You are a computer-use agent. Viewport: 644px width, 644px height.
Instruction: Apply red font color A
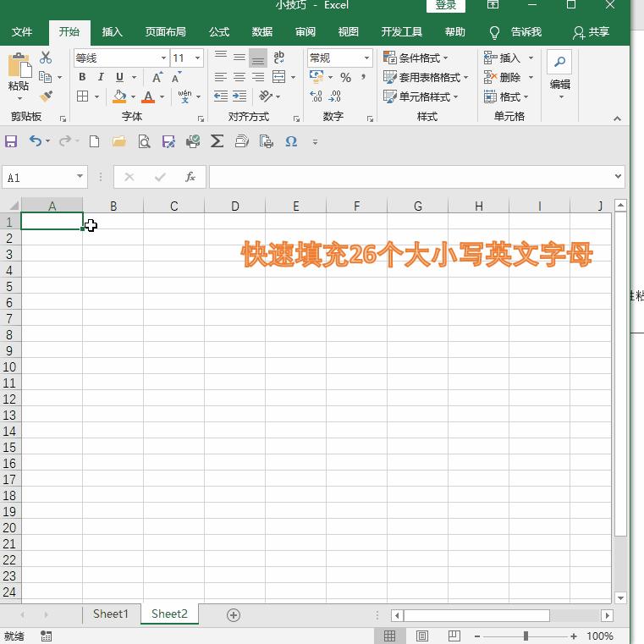(x=148, y=97)
